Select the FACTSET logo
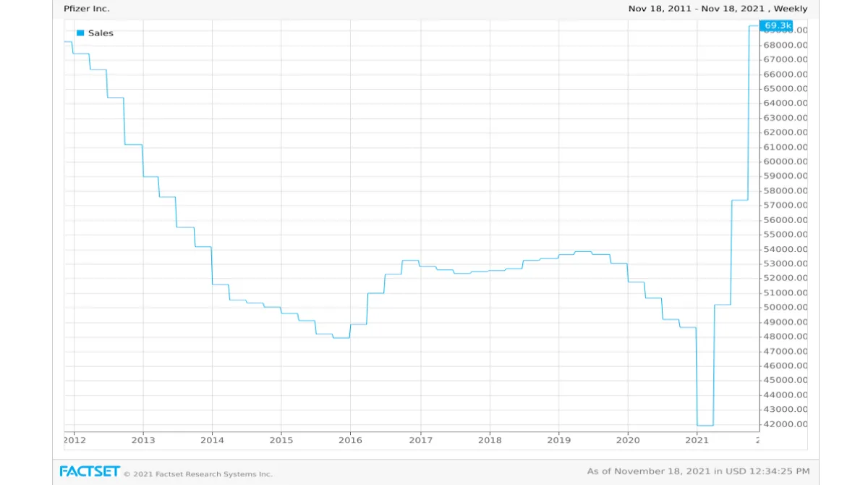This screenshot has width=868, height=485. [x=90, y=471]
